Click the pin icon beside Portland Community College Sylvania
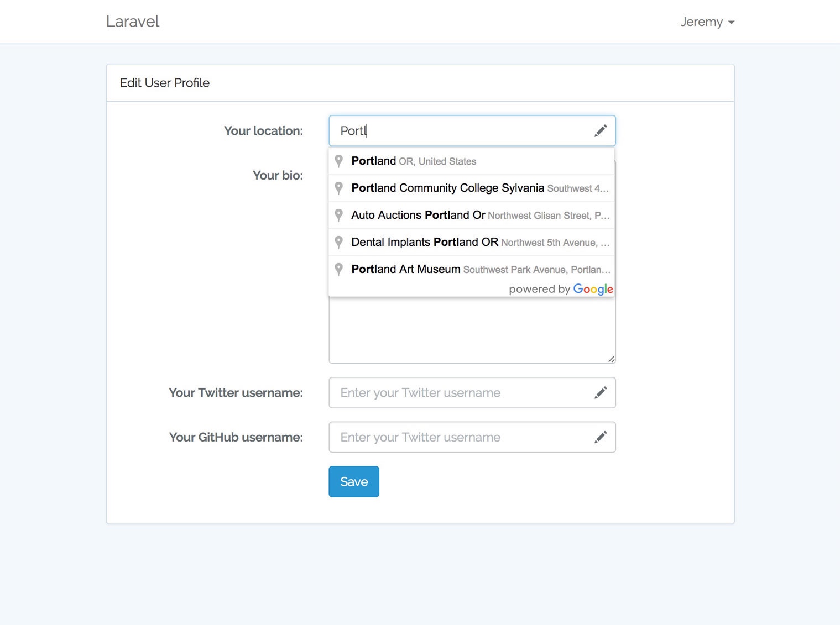Image resolution: width=840 pixels, height=625 pixels. coord(338,188)
